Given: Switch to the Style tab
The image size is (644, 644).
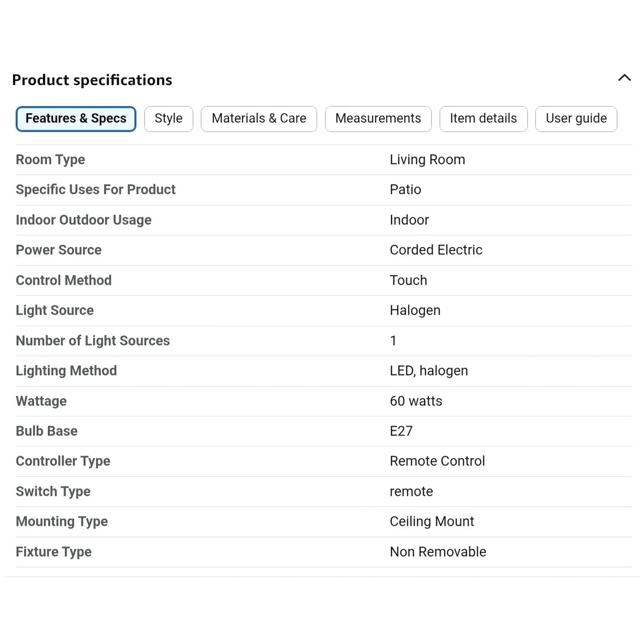Looking at the screenshot, I should tap(169, 119).
